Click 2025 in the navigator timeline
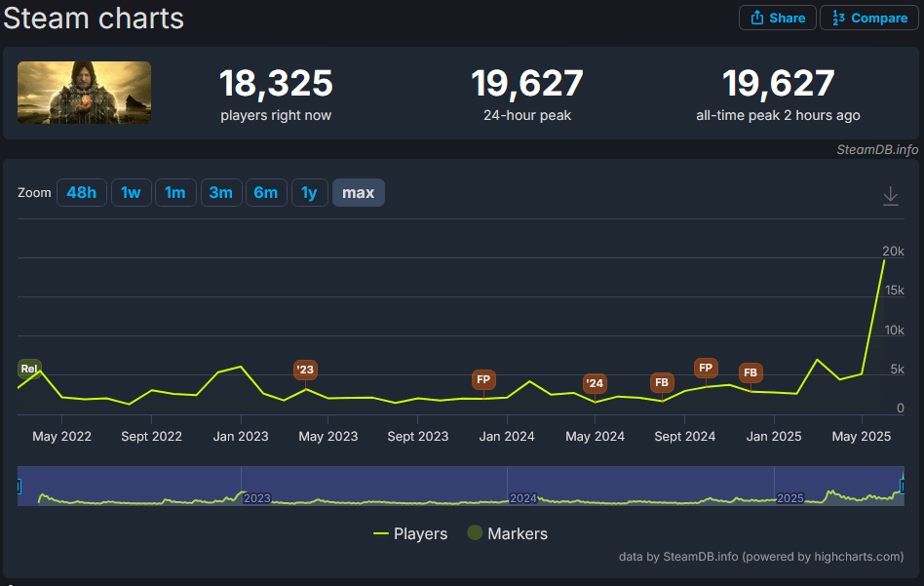The height and width of the screenshot is (586, 924). [x=790, y=498]
